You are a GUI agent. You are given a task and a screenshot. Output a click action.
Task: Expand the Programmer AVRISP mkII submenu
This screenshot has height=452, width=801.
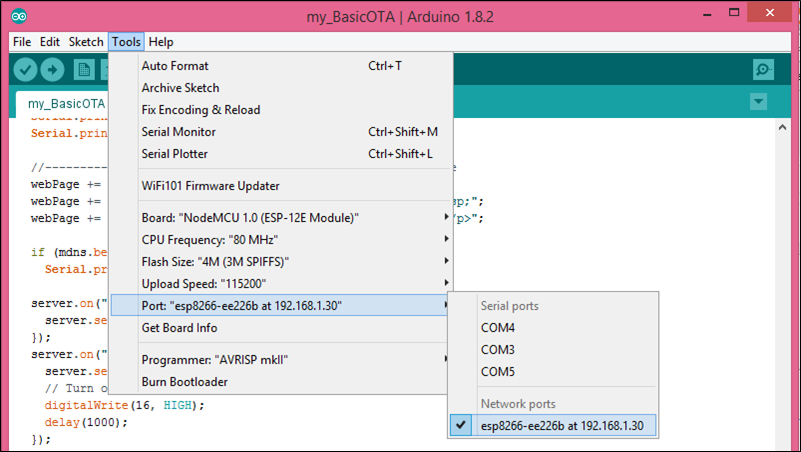tap(280, 360)
